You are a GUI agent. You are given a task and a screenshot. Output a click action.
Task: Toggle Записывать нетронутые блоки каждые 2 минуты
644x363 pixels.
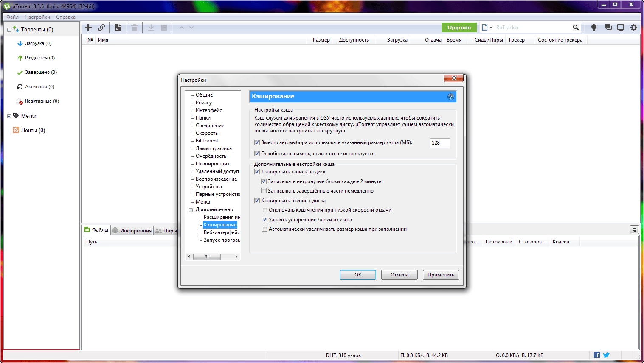[264, 181]
